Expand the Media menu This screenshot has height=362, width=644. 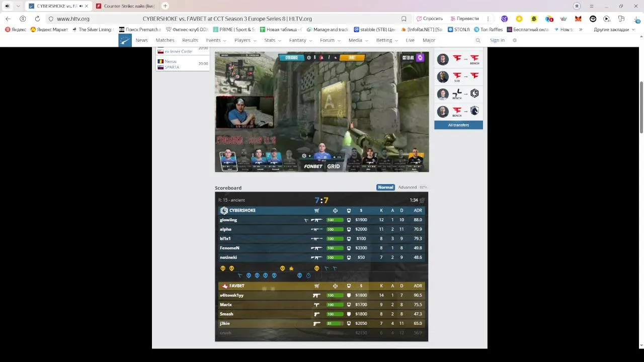(x=358, y=40)
